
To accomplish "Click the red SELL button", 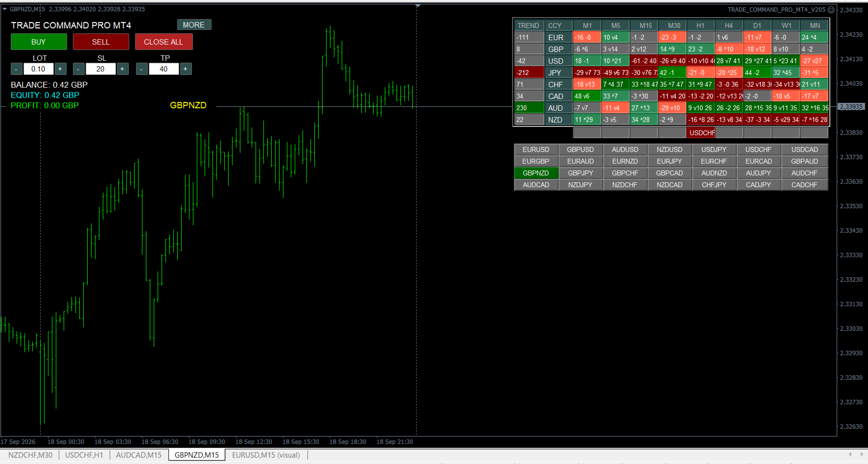I will (101, 42).
